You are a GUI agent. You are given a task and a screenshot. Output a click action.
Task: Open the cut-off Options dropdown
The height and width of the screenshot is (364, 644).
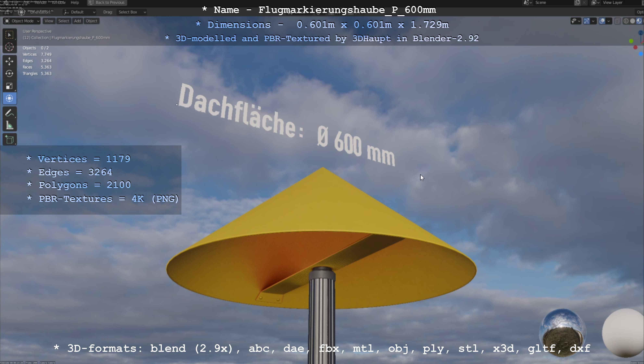pyautogui.click(x=639, y=12)
